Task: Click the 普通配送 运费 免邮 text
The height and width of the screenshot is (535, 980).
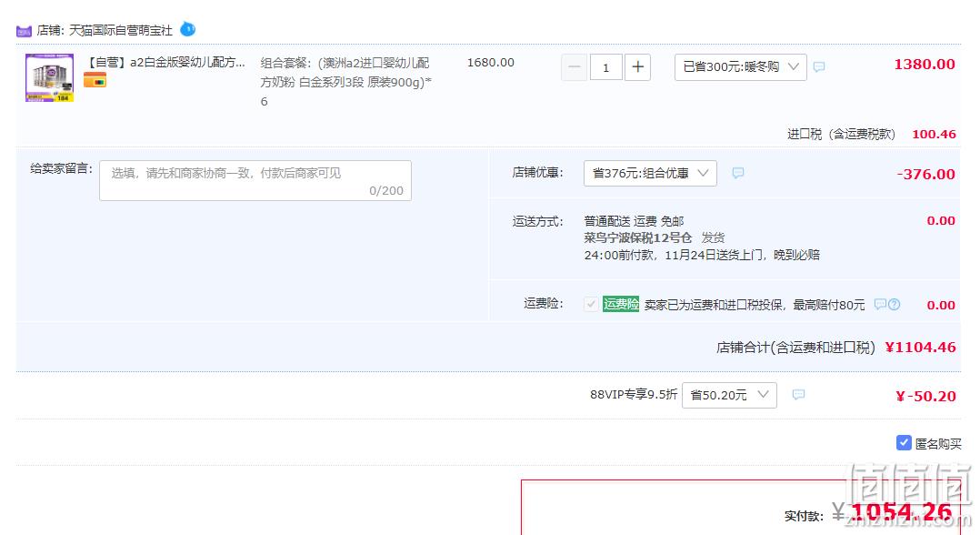Action: pyautogui.click(x=634, y=221)
